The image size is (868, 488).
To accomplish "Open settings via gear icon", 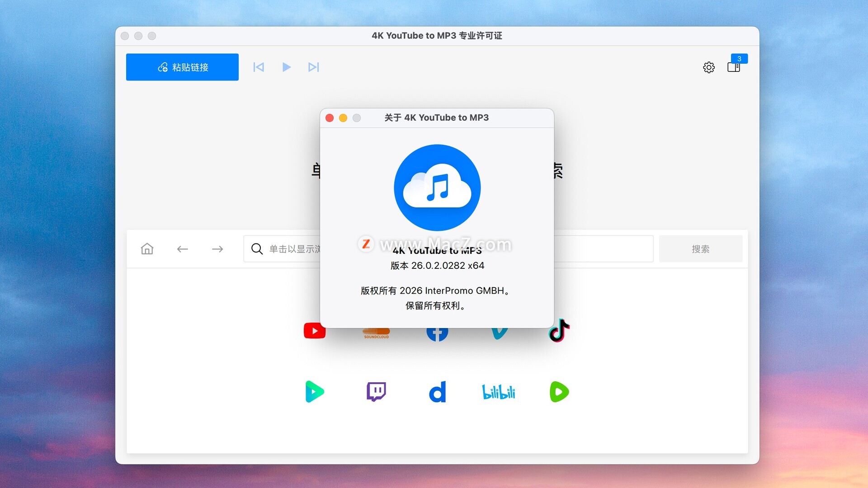I will 708,67.
